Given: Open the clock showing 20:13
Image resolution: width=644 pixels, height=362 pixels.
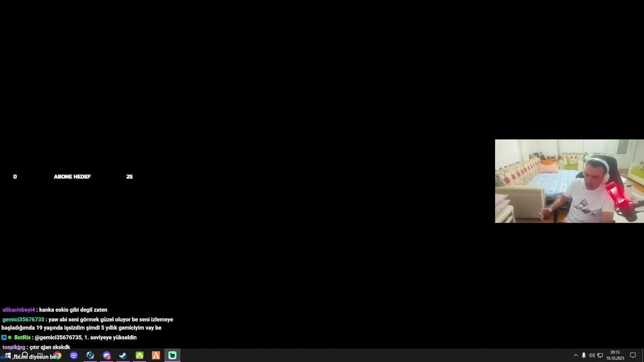Looking at the screenshot, I should point(615,355).
